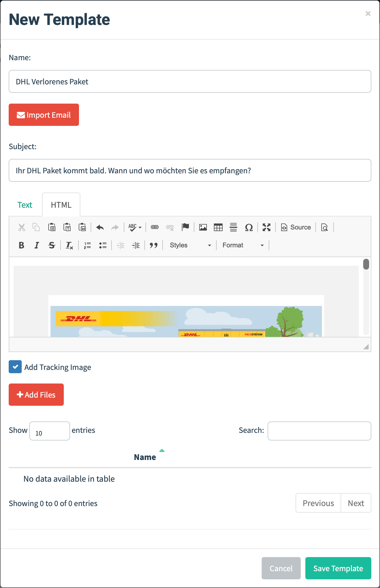Switch to the Text tab
This screenshot has height=588, width=380.
pos(25,205)
